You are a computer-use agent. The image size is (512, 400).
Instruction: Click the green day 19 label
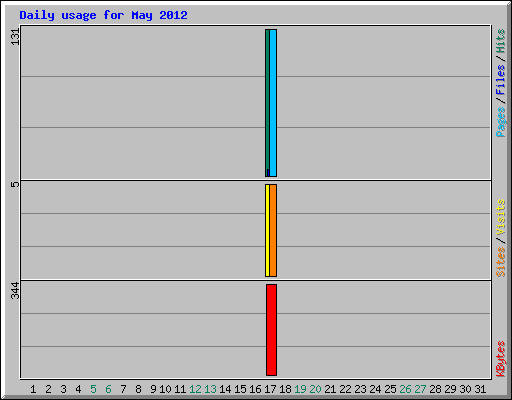[x=300, y=389]
